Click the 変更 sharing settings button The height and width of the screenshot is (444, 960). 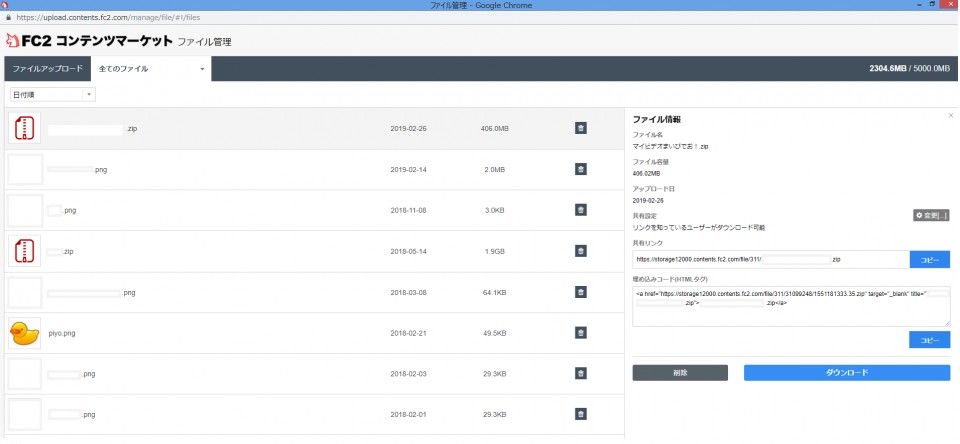(930, 215)
